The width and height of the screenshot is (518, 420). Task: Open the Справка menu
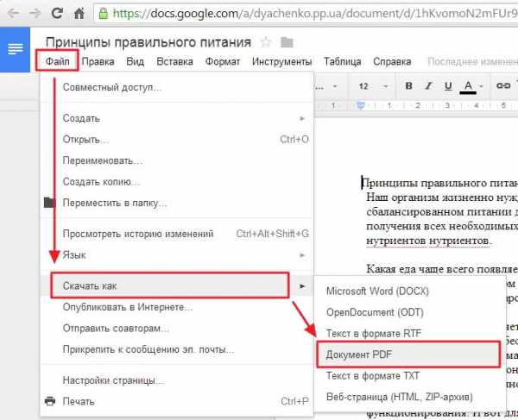[x=392, y=61]
